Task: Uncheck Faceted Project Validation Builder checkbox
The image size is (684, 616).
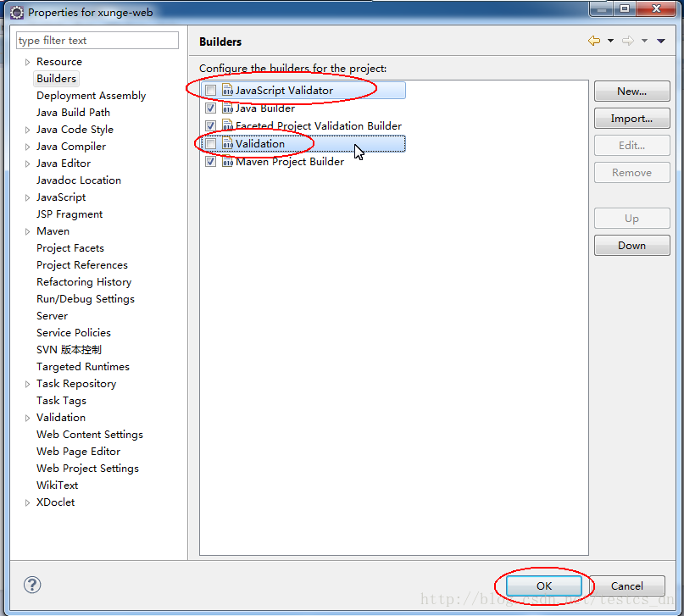Action: click(x=211, y=126)
